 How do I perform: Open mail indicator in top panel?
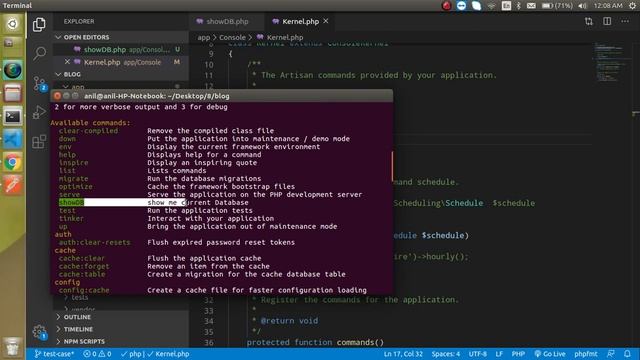pos(531,6)
